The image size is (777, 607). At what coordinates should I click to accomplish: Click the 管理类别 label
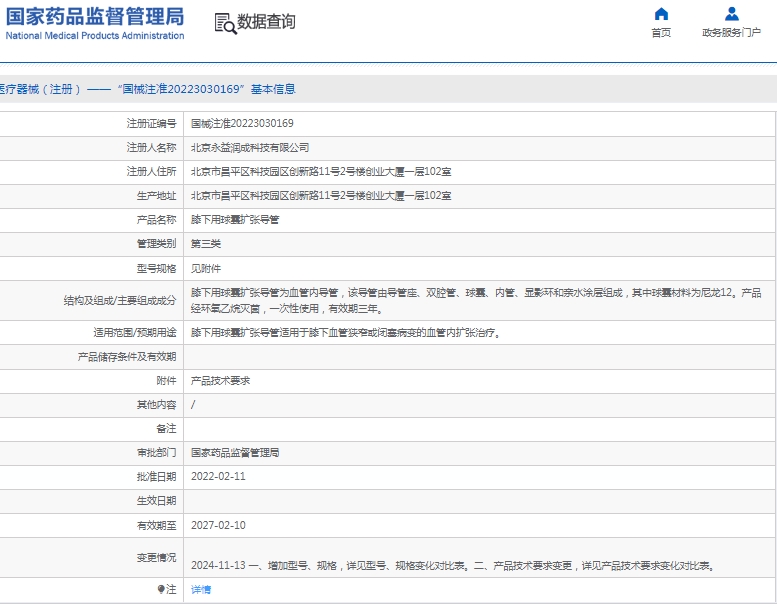click(x=157, y=244)
